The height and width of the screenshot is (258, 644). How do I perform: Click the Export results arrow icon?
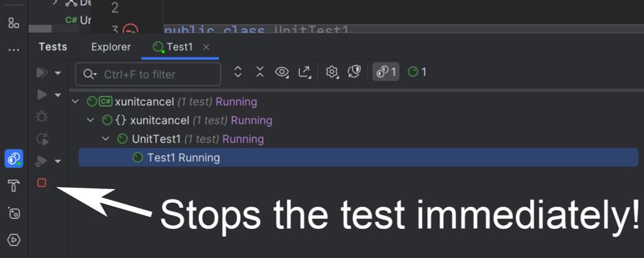tap(305, 72)
